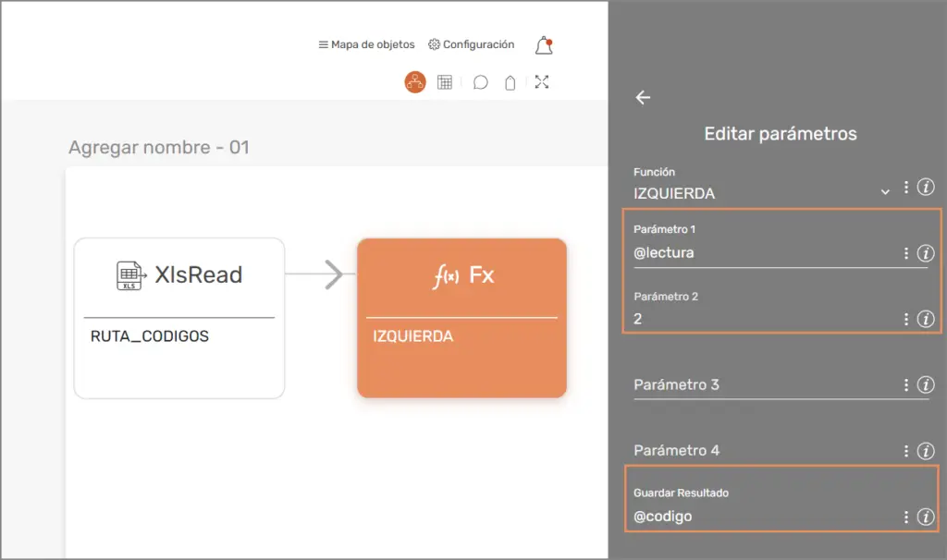Open the Mapa de objetos menu

point(366,44)
